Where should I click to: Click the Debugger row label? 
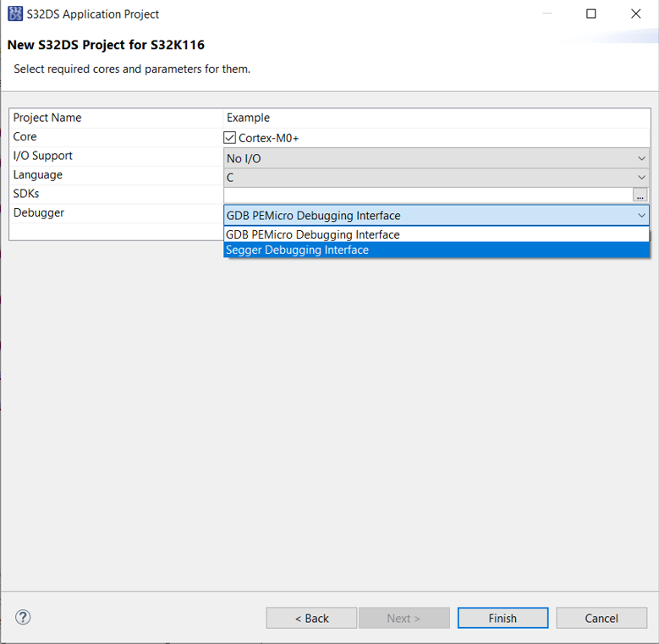(39, 212)
